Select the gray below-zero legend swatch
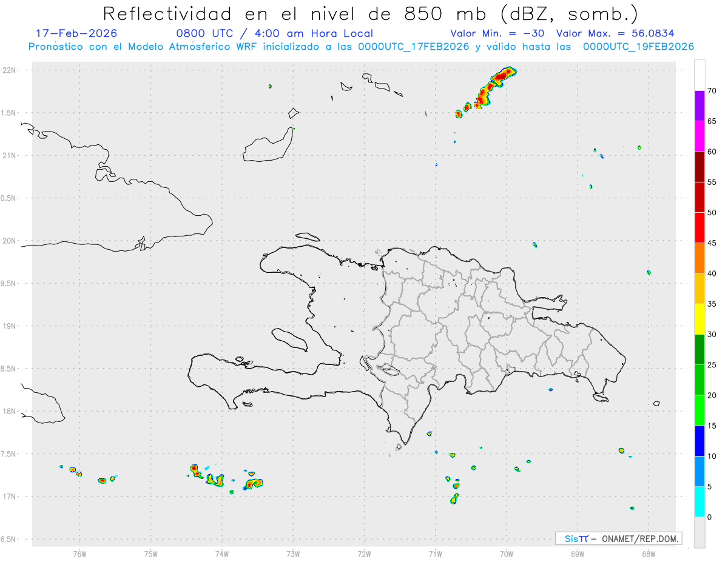 pyautogui.click(x=699, y=532)
